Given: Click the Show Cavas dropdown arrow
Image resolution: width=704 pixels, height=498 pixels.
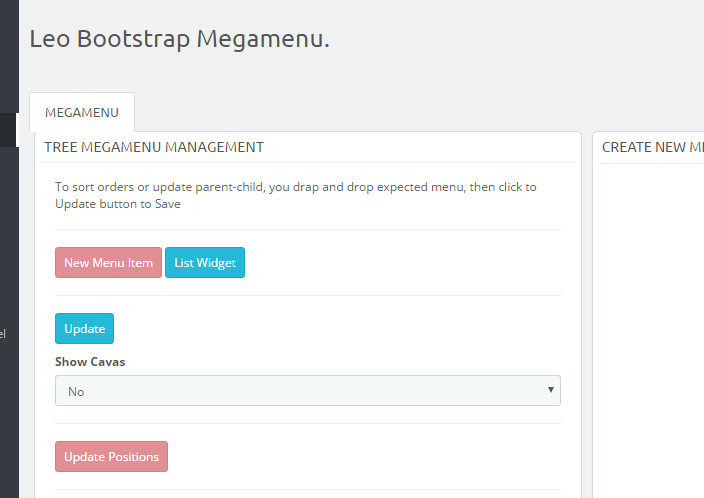Looking at the screenshot, I should pos(550,390).
